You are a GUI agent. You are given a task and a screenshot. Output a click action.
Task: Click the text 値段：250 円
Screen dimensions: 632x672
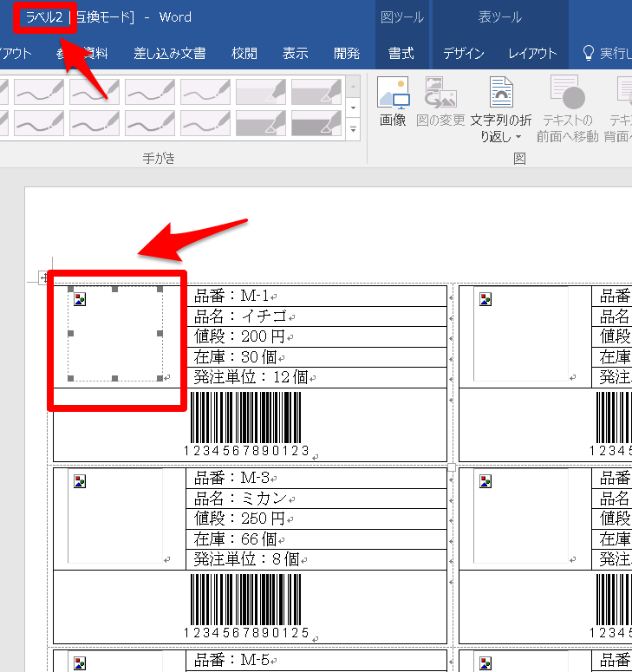tap(239, 519)
